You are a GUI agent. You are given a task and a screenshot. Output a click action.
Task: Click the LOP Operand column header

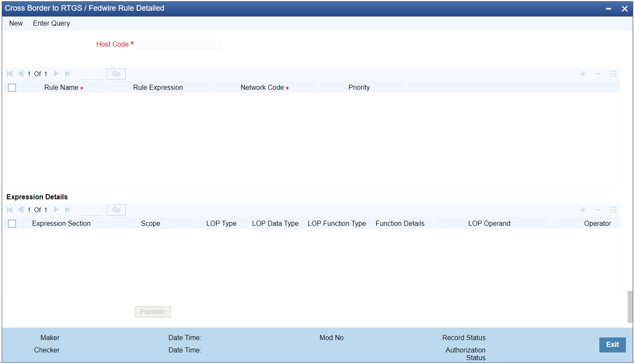click(489, 223)
